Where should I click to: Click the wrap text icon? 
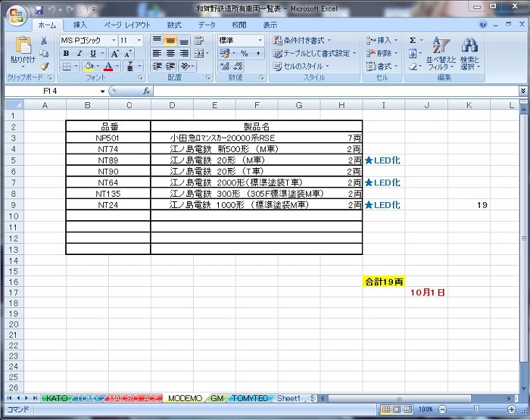(198, 41)
